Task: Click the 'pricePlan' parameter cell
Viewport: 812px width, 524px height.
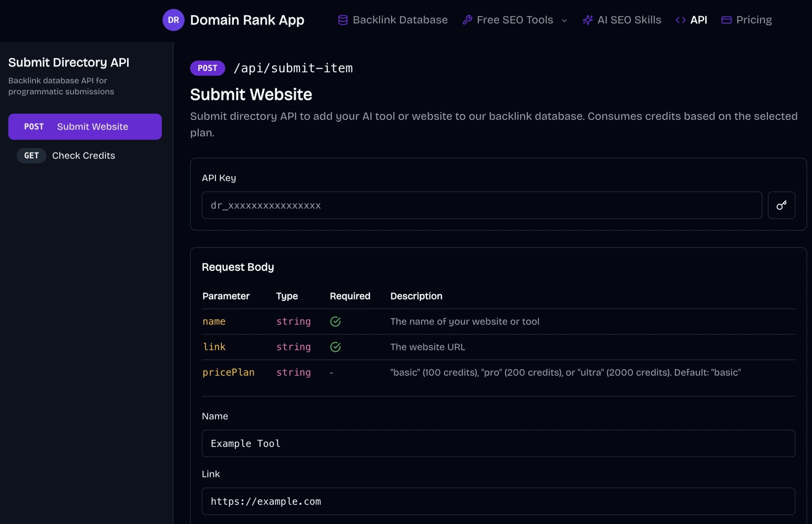Action: pos(228,373)
